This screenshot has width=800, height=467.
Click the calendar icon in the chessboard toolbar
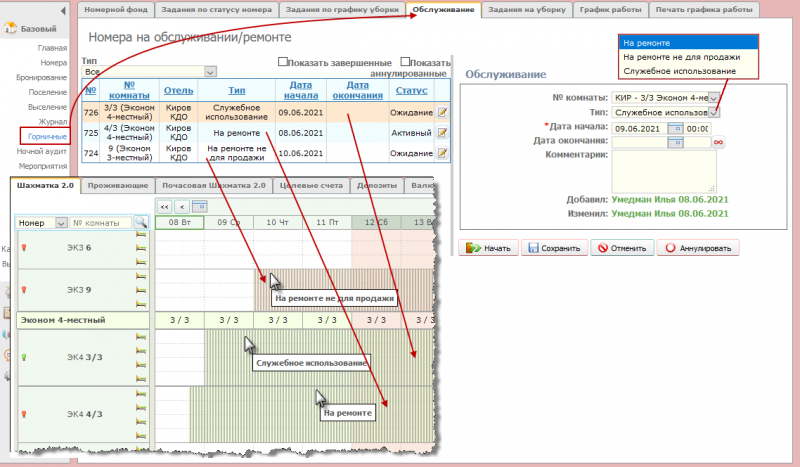[x=199, y=206]
